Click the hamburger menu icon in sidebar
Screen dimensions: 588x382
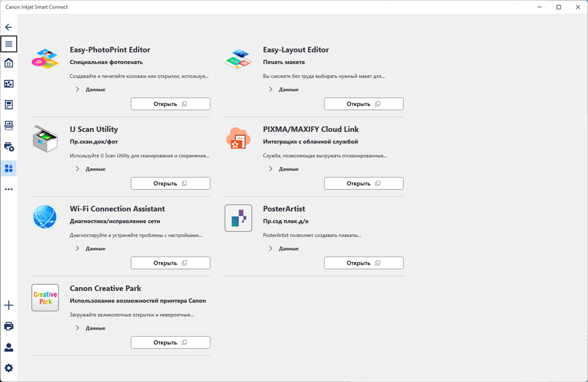click(x=9, y=44)
